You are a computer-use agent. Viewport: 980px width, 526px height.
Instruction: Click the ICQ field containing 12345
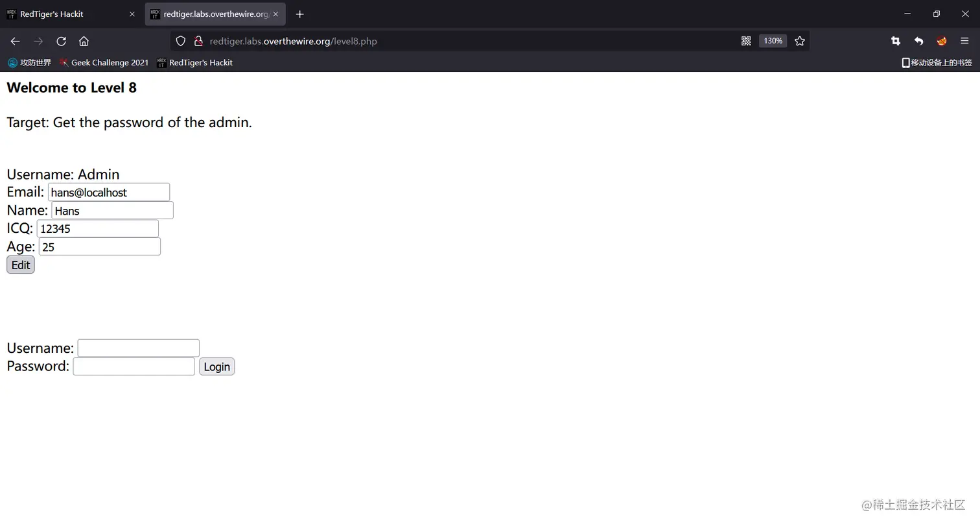98,228
